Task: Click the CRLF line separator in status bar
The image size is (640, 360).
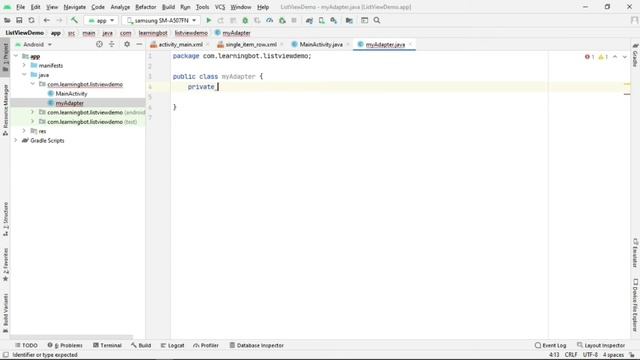Action: point(571,355)
